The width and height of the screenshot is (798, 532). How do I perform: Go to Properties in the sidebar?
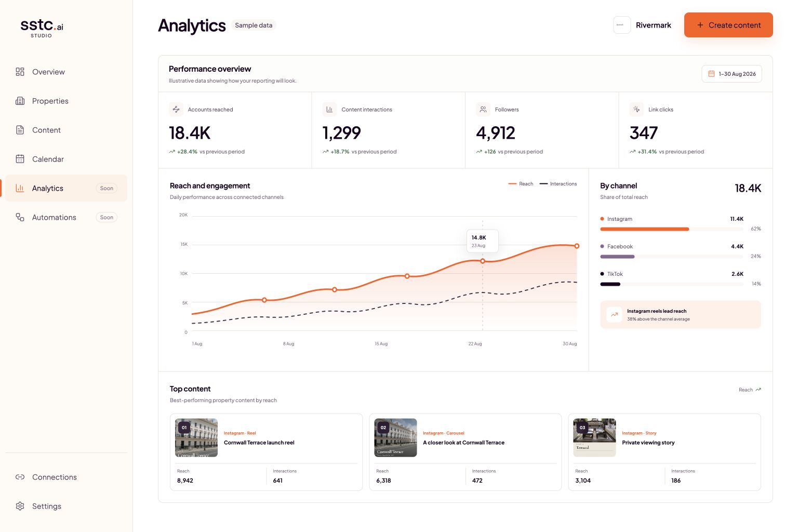point(66,101)
